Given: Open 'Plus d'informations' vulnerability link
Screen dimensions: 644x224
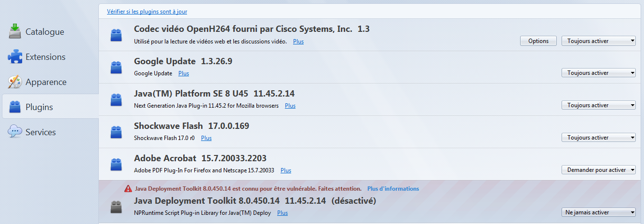Looking at the screenshot, I should [x=393, y=189].
